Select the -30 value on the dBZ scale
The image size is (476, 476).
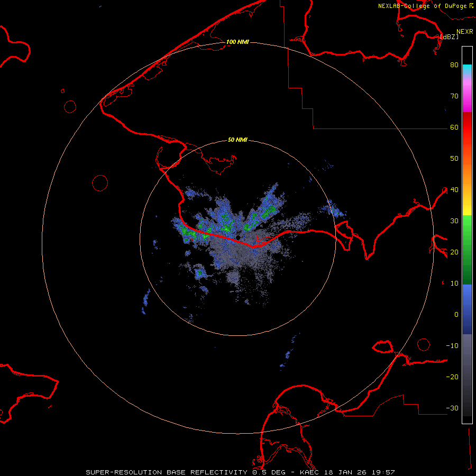click(x=452, y=408)
